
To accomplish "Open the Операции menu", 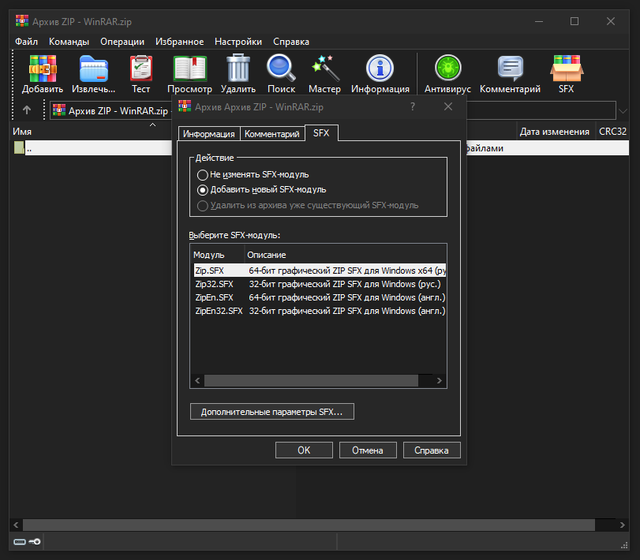I will (x=122, y=42).
